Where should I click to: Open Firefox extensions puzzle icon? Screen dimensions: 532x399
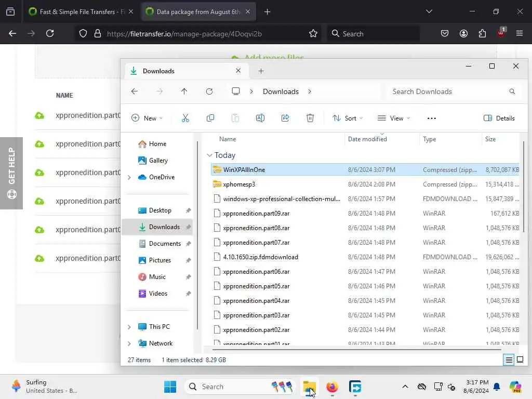point(482,34)
